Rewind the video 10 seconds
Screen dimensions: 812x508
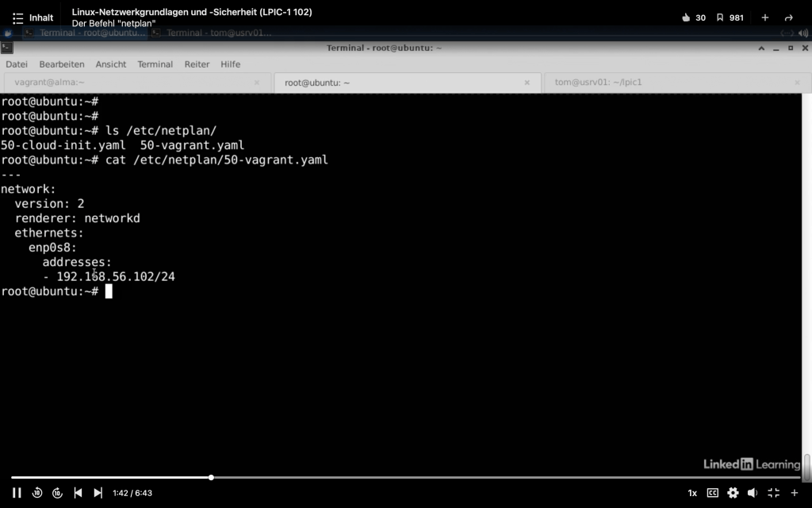point(37,493)
